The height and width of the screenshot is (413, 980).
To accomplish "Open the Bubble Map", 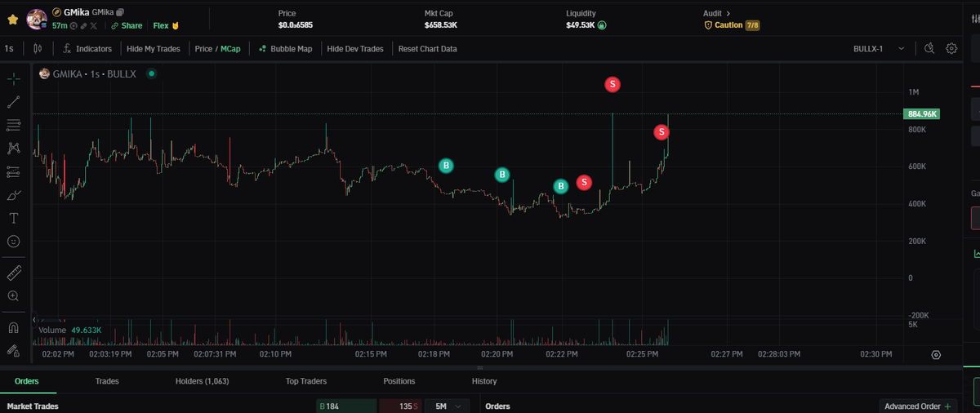I will coord(285,49).
